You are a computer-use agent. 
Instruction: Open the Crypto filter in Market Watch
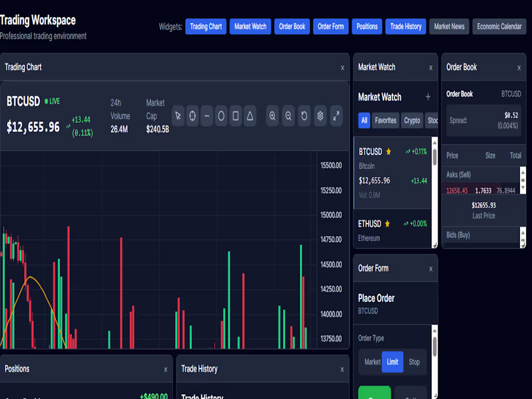click(412, 120)
